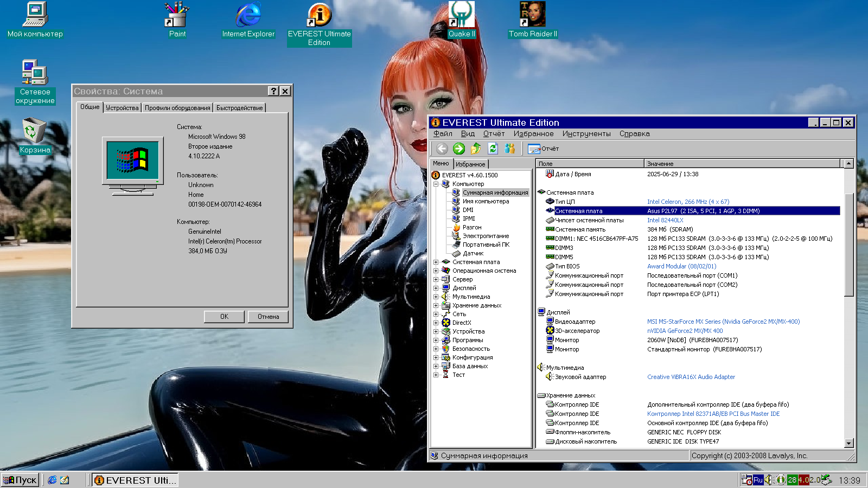
Task: Click the Refresh icon in EVEREST toolbar
Action: 493,149
